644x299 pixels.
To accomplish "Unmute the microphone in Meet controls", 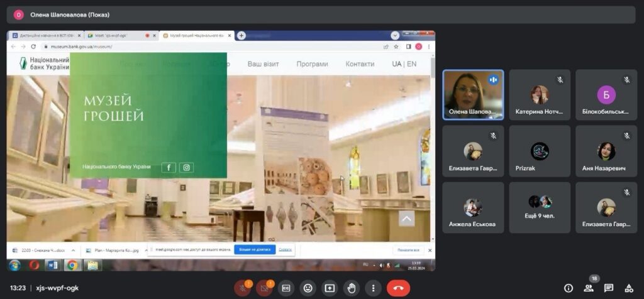I will click(243, 288).
